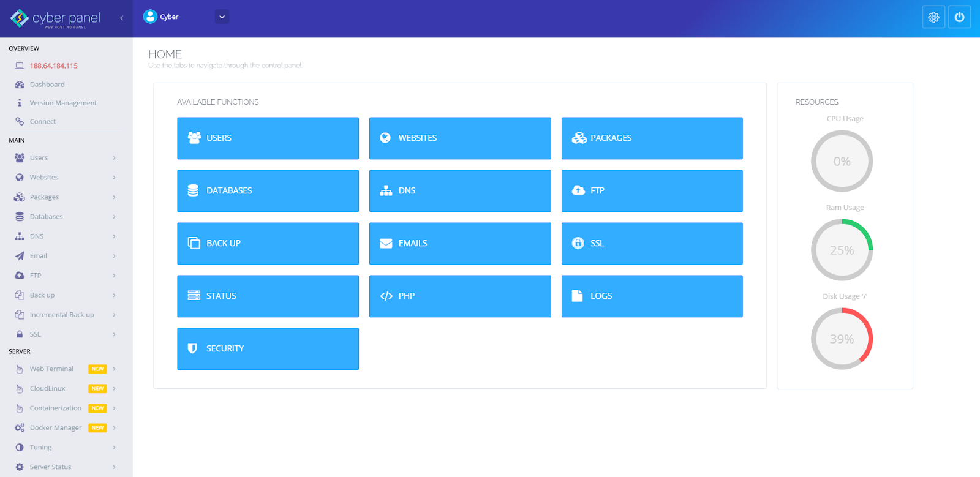The width and height of the screenshot is (980, 477).
Task: Click the Tuning contrast icon in sidebar
Action: [x=20, y=448]
